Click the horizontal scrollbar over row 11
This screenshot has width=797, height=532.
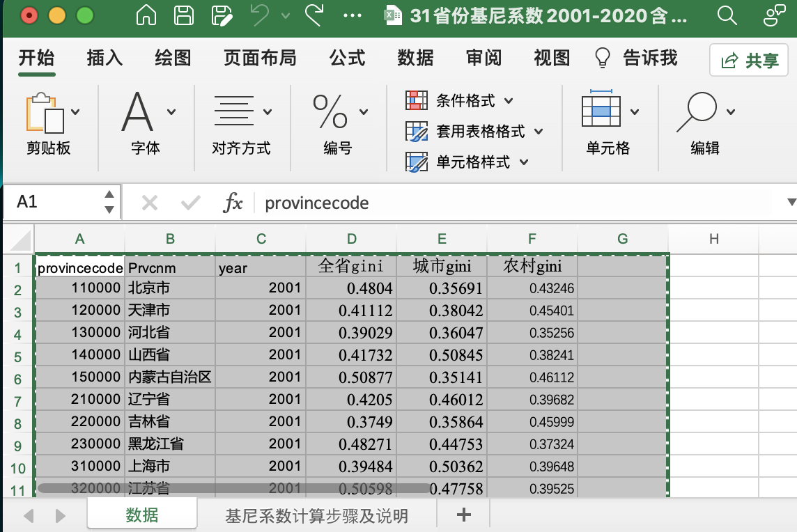(x=234, y=488)
